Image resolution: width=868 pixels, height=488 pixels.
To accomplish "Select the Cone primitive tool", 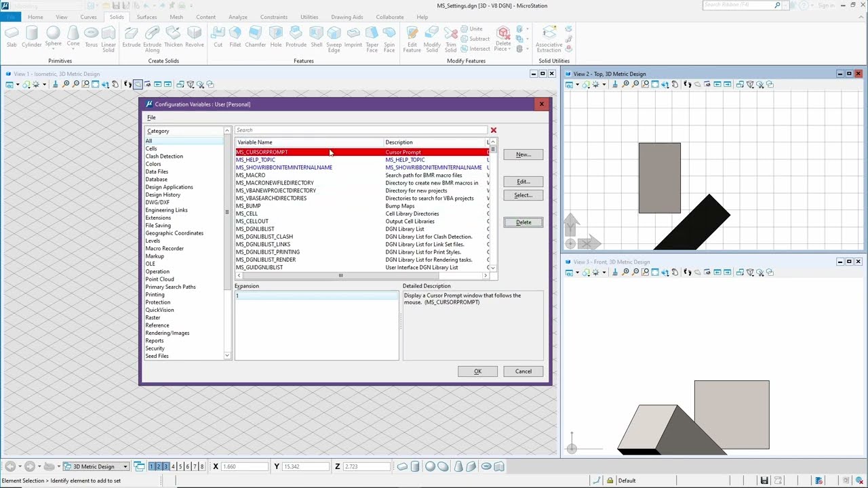I will point(73,37).
